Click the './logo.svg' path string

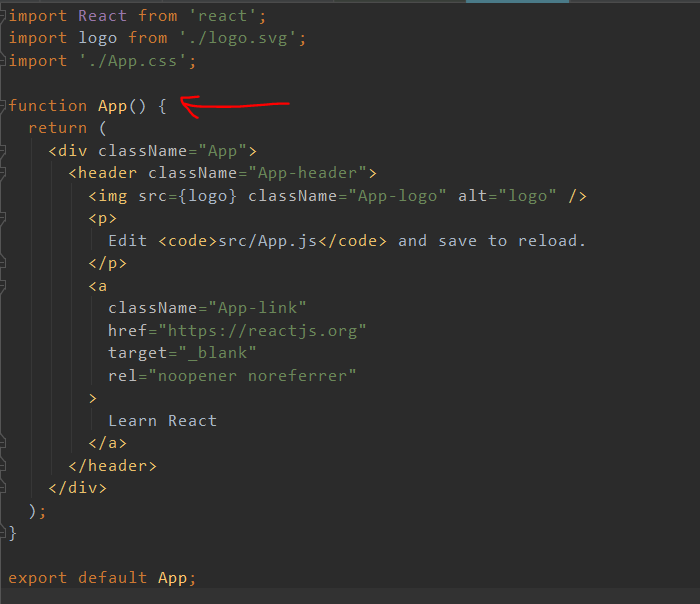pos(238,38)
